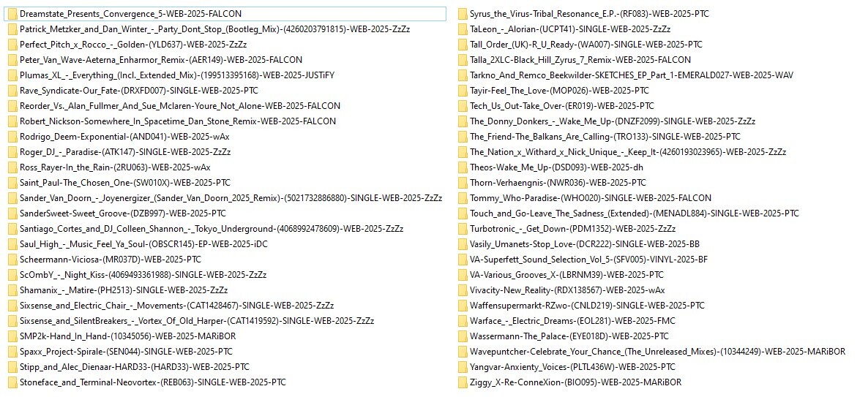Viewport: 868px width, 397px height.
Task: Click folder icon for Robert_Nickson-Somewhere_In_Spacetime
Action: (12, 121)
